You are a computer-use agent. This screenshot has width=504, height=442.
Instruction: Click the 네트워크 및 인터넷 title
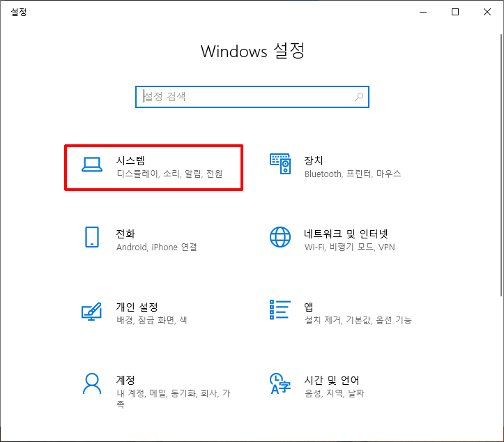346,234
